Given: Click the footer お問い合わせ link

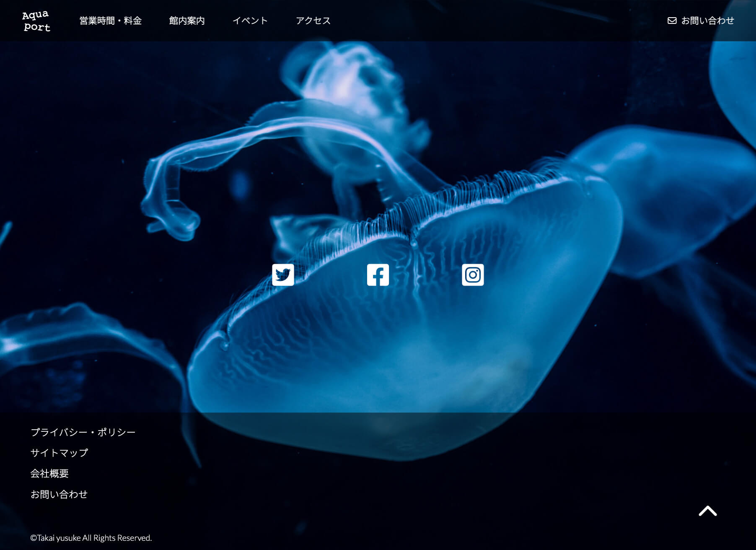Looking at the screenshot, I should point(59,495).
